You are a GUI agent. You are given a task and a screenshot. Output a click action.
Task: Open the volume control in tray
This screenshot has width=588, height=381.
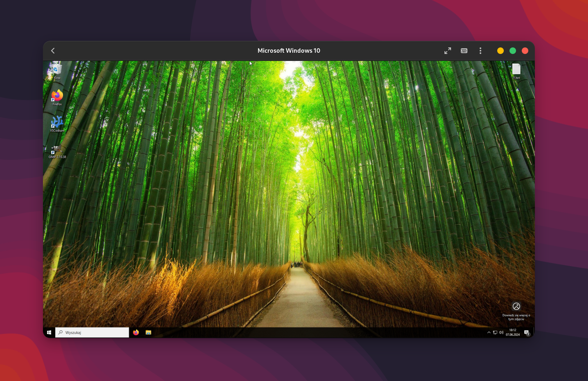coord(501,332)
